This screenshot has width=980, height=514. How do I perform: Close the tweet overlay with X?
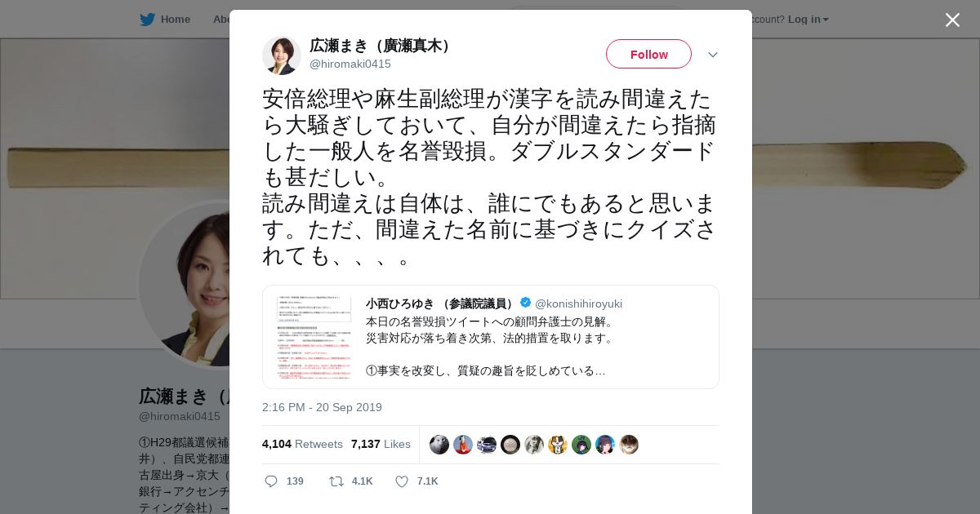(952, 20)
